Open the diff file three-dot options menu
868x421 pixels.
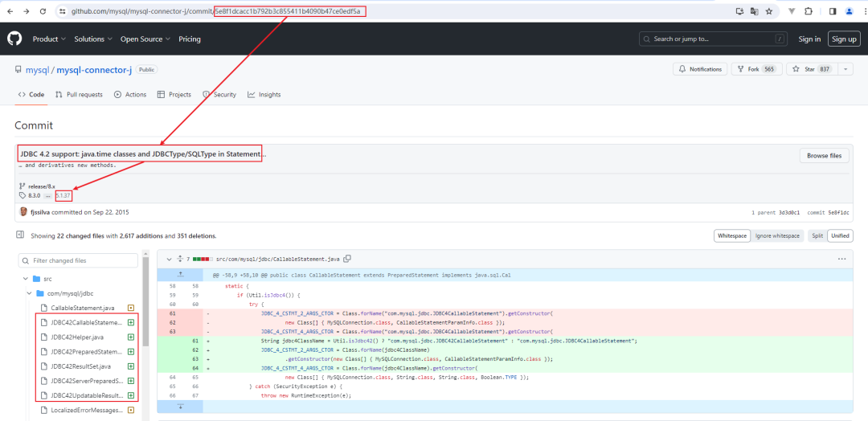(x=842, y=259)
